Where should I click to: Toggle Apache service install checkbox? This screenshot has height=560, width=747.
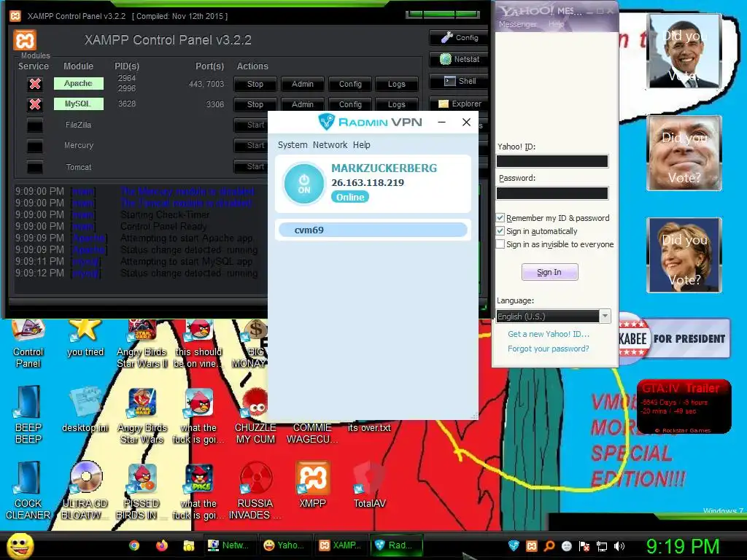pyautogui.click(x=35, y=84)
